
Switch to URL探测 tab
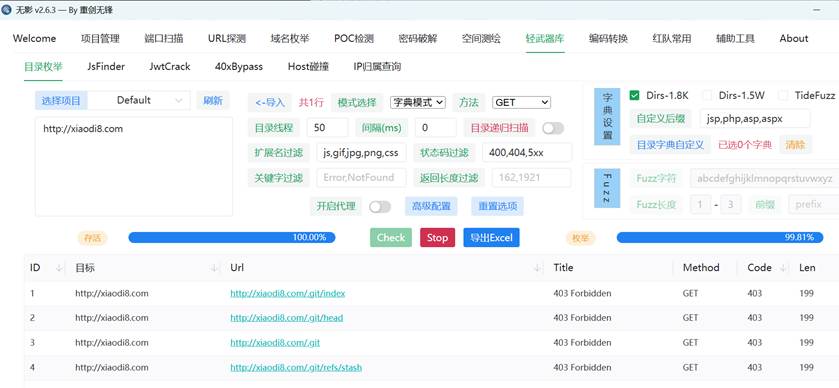[x=227, y=39]
